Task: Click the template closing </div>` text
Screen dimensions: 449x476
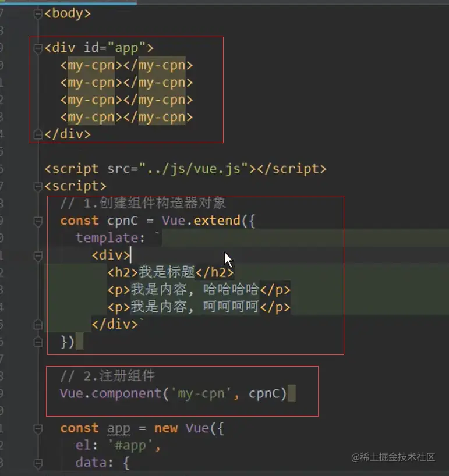Action: (117, 324)
